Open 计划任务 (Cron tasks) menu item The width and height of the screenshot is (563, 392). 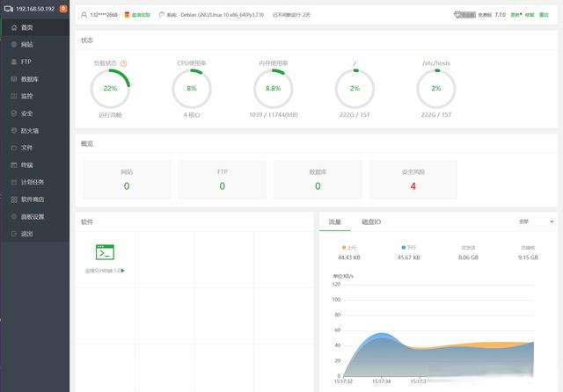tap(32, 182)
